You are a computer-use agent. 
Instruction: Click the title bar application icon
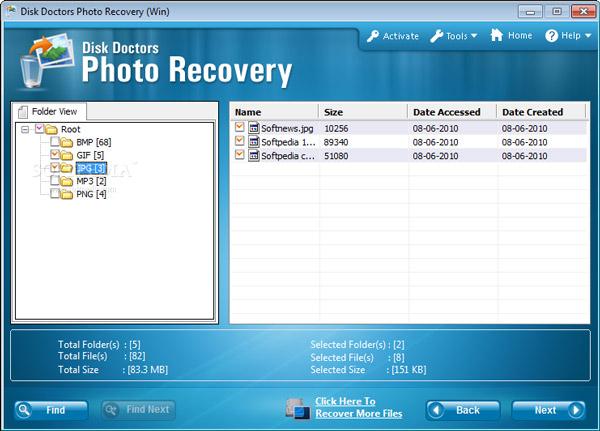pos(10,11)
